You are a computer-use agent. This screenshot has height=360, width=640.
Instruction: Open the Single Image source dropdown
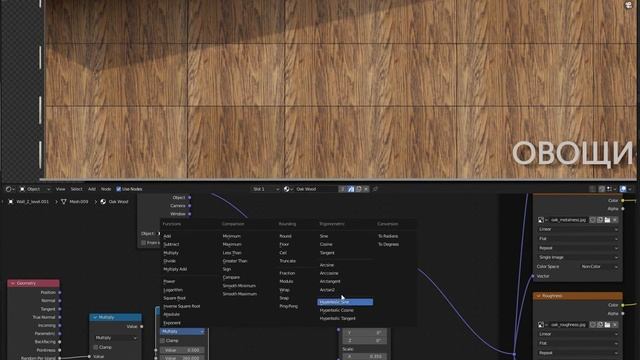click(578, 258)
